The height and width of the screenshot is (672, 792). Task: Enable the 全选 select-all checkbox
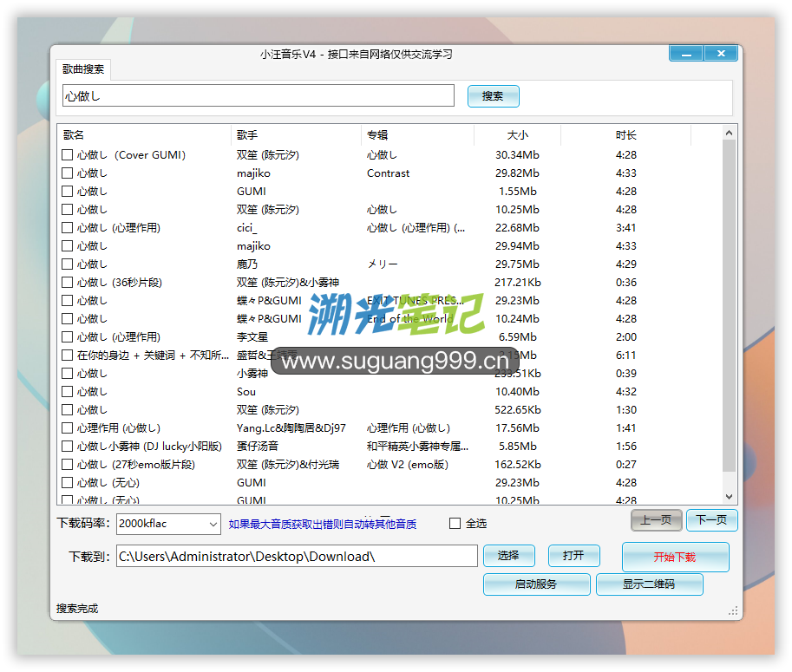pos(455,524)
